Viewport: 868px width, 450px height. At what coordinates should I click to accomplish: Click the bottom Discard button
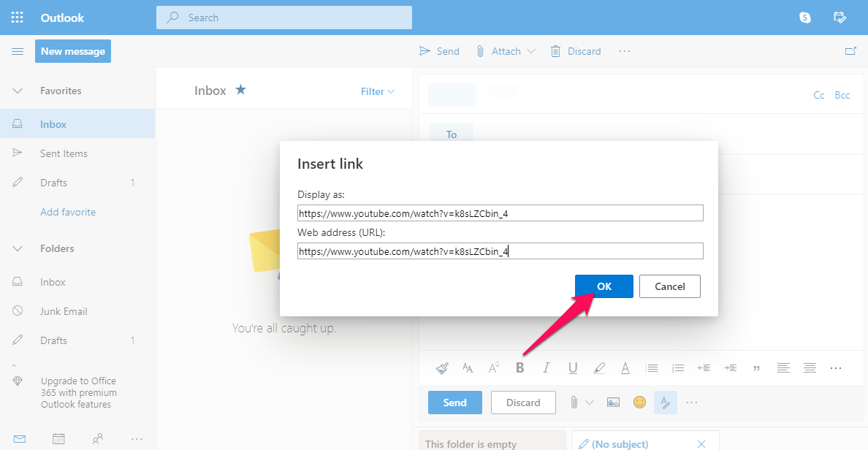click(x=523, y=403)
